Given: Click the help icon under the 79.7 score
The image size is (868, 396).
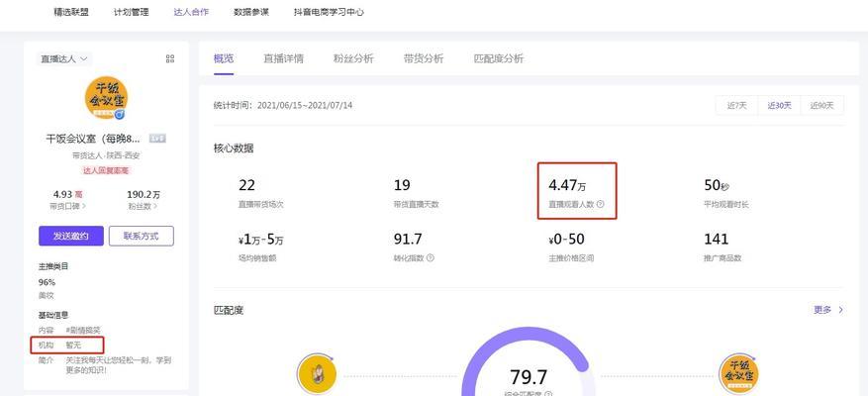Looking at the screenshot, I should coord(548,394).
